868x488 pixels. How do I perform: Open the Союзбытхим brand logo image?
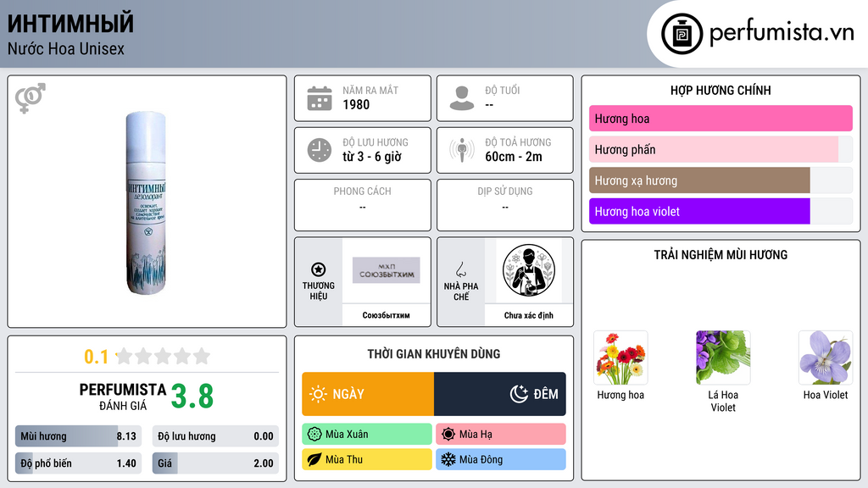(x=387, y=270)
